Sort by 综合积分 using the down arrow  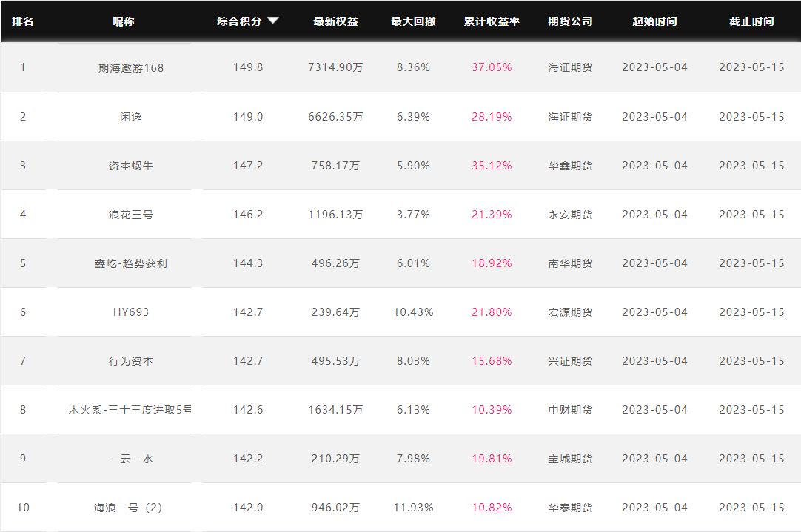(x=272, y=21)
